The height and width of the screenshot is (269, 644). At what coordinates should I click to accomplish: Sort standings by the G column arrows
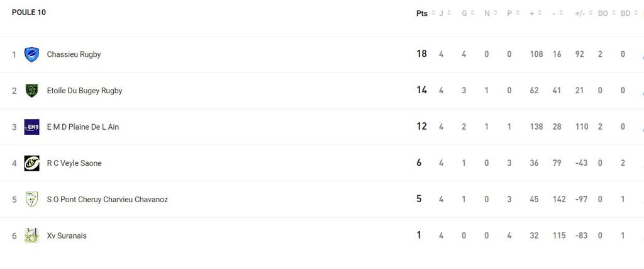click(x=472, y=13)
